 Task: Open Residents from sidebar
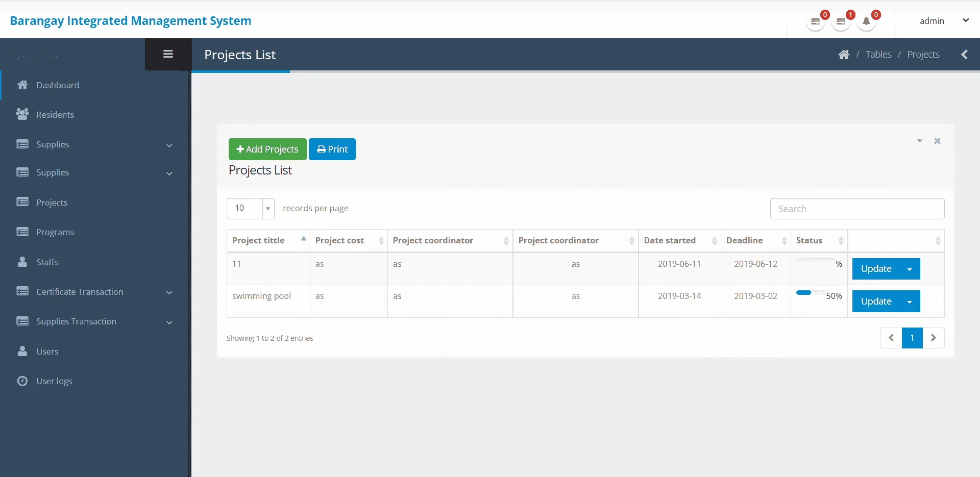coord(55,115)
